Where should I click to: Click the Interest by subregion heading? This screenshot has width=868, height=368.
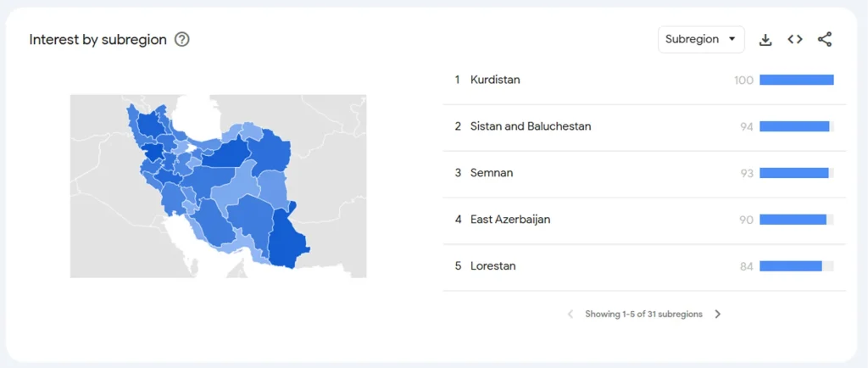click(98, 40)
